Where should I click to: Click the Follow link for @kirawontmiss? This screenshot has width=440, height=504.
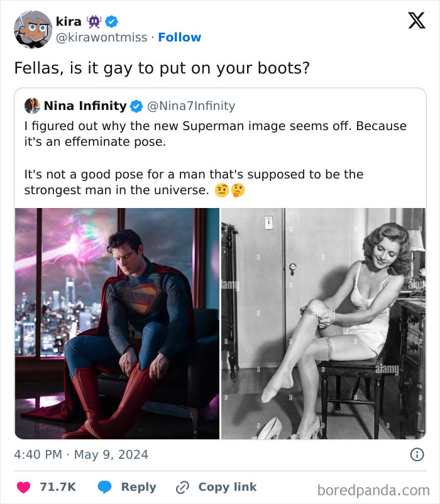[x=180, y=37]
